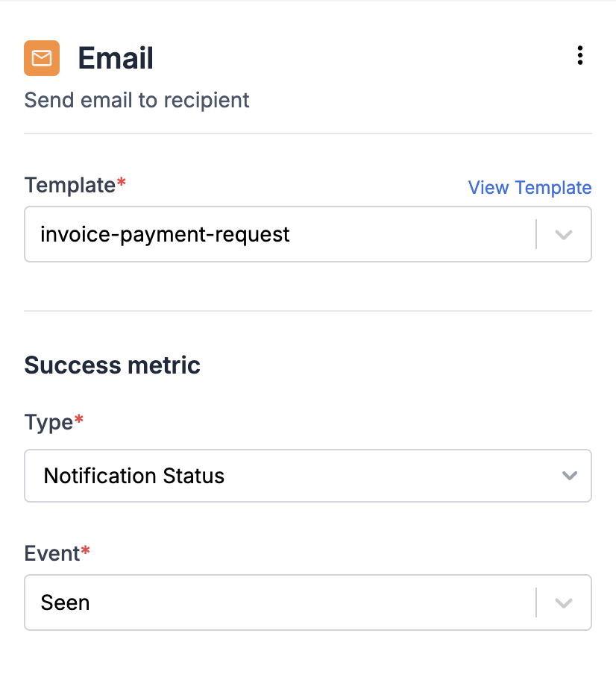
Task: Click the red asterisk beside Template
Action: point(122,182)
